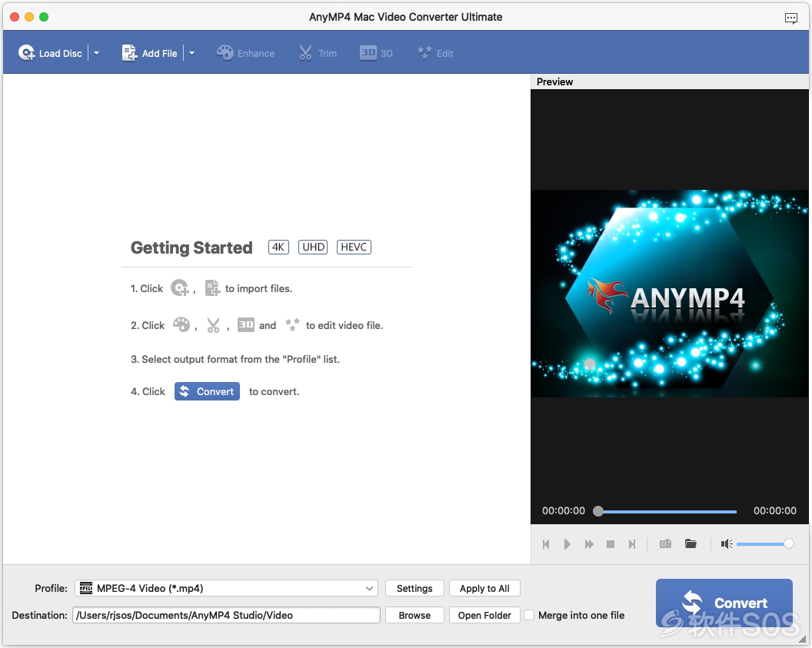
Task: Skip to next item in preview player
Action: point(632,544)
